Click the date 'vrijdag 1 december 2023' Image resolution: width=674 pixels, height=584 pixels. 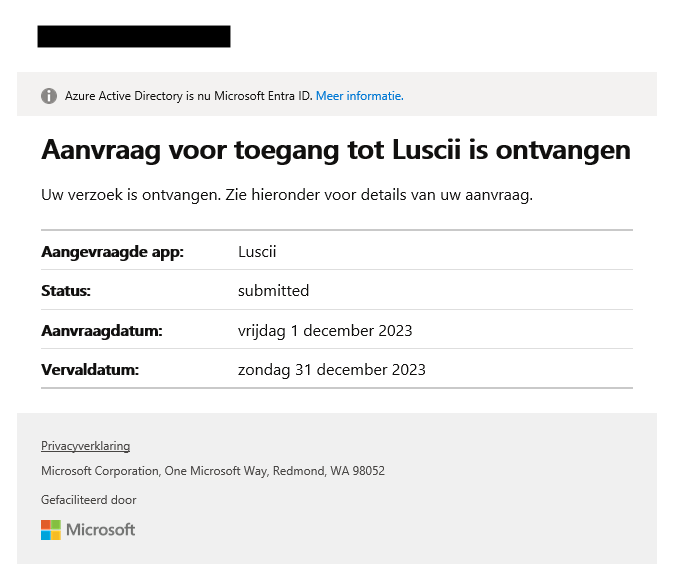click(325, 331)
